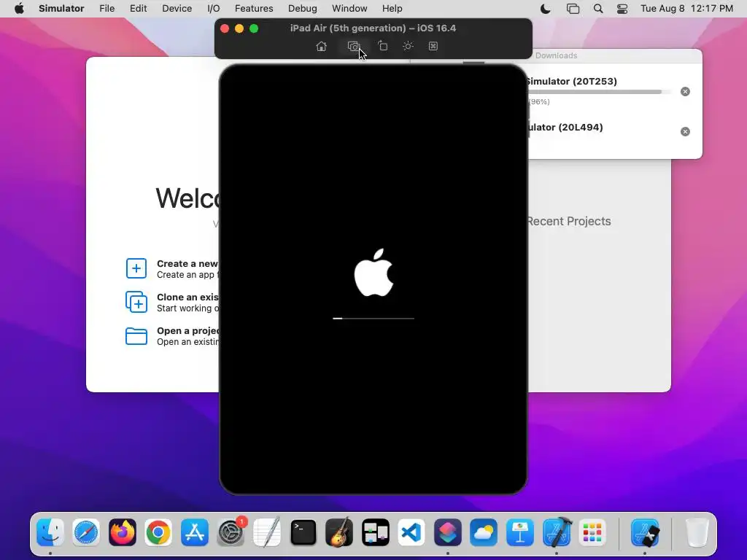
Task: Open the Features menu
Action: [x=254, y=9]
